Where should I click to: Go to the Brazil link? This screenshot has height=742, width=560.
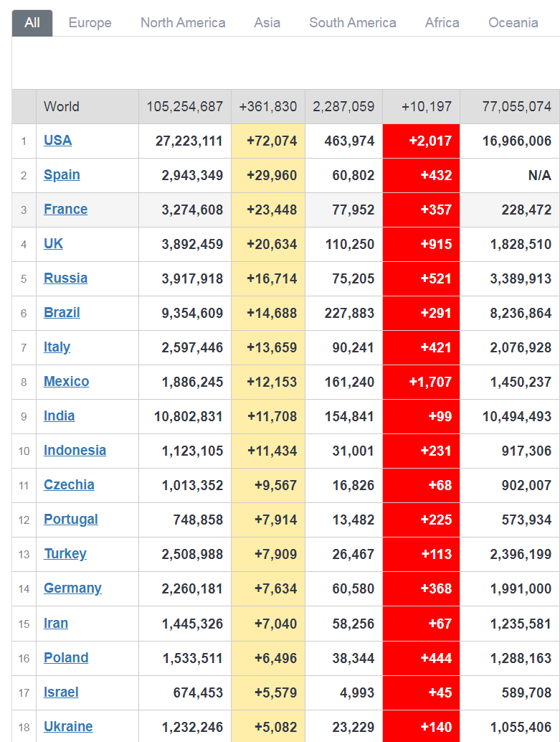click(62, 313)
